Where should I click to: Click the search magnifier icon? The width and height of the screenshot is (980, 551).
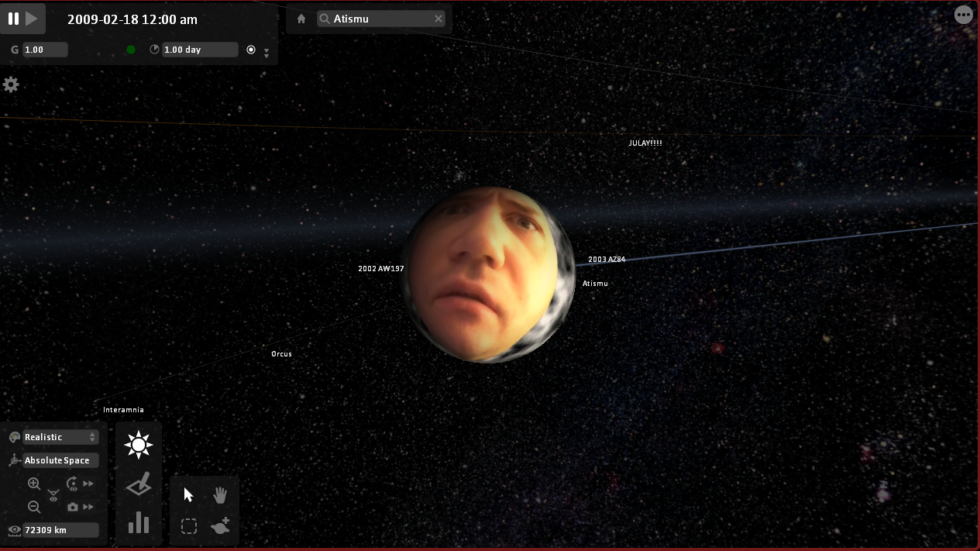325,19
